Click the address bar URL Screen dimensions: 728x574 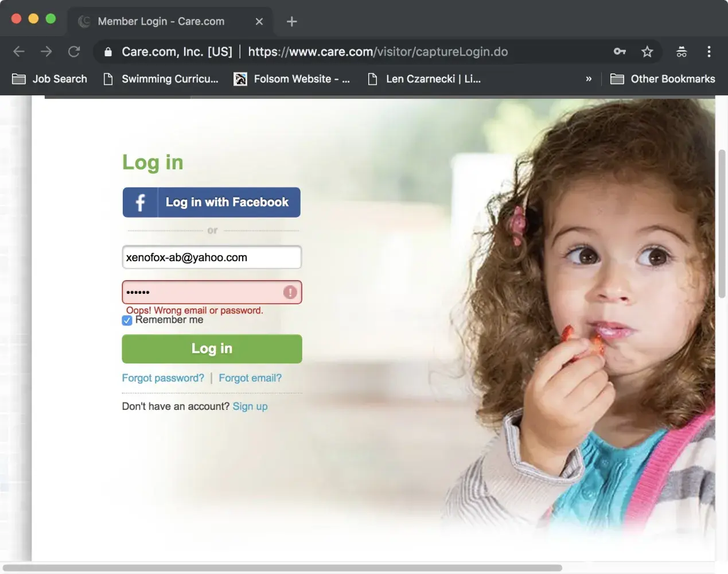pyautogui.click(x=378, y=52)
